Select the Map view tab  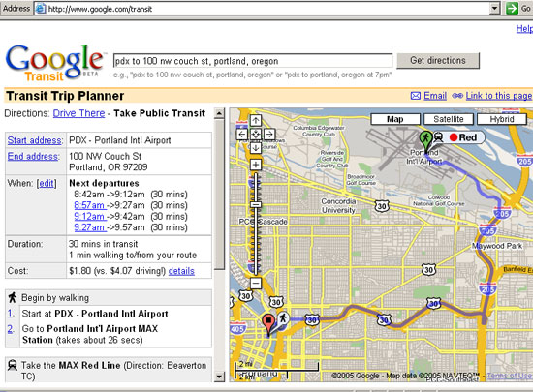pos(395,119)
